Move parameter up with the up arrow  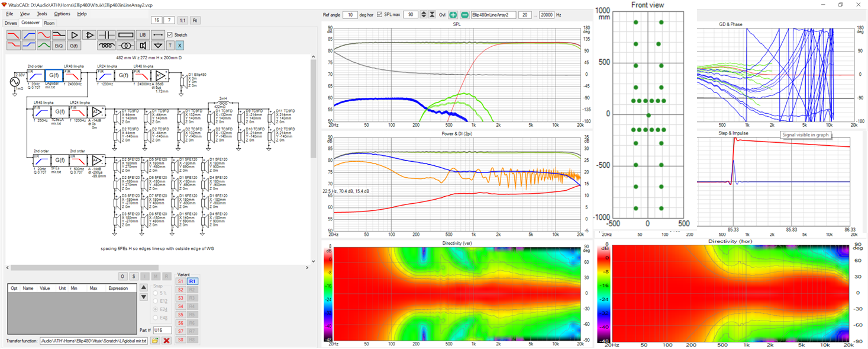144,287
